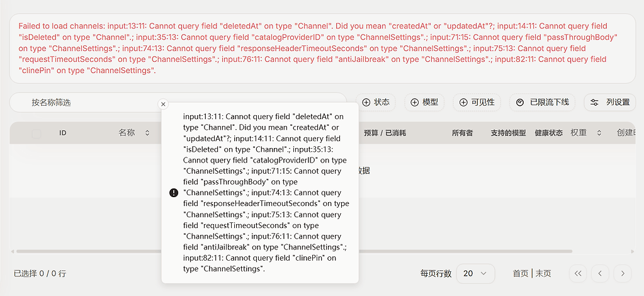This screenshot has height=296, width=644.
Task: Close the error toast popup
Action: [163, 105]
